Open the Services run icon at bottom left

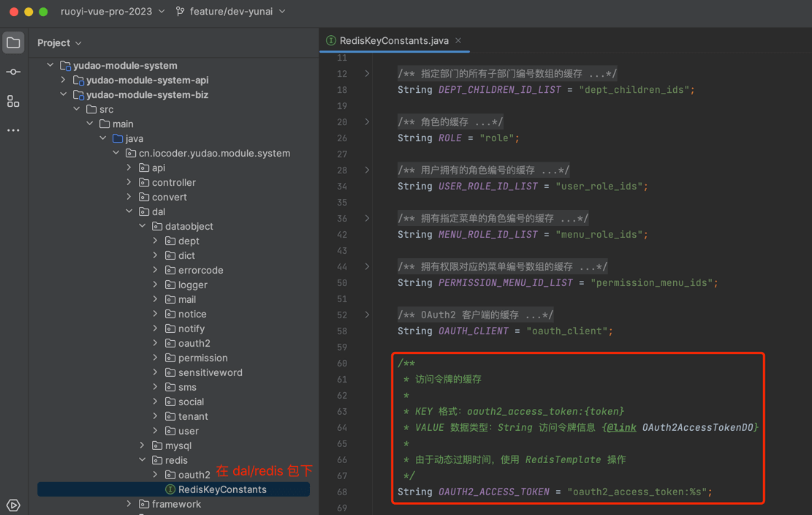pyautogui.click(x=13, y=505)
